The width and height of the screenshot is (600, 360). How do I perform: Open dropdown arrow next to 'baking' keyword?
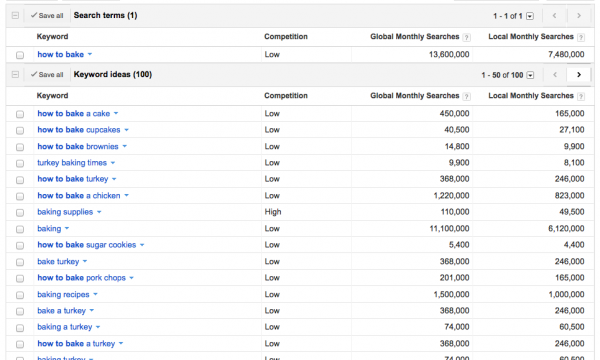[67, 228]
